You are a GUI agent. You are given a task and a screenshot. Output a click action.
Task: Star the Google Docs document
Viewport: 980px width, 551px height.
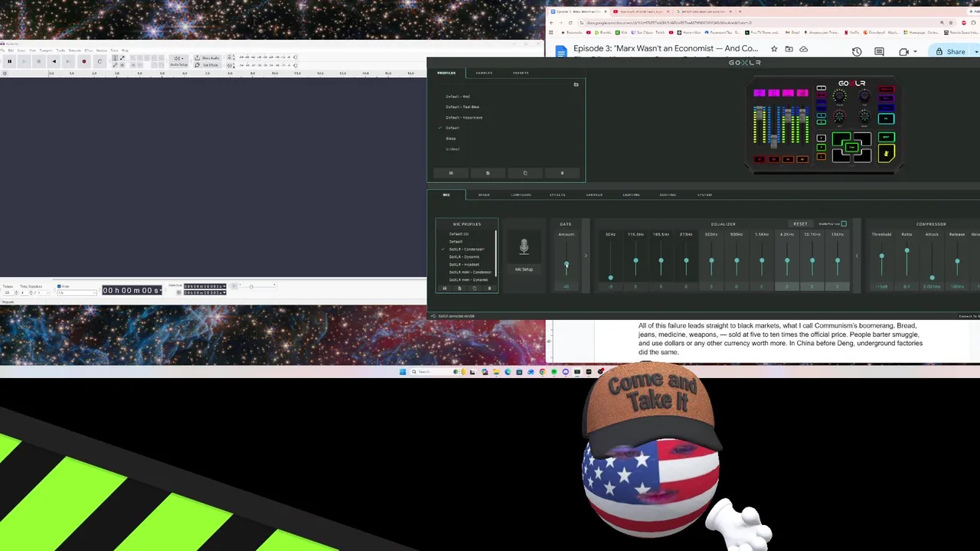tap(774, 49)
